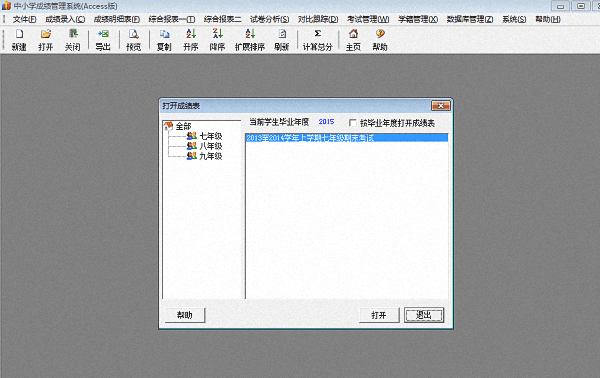Click the 退出 button to exit the dialog
The image size is (600, 378).
click(424, 315)
